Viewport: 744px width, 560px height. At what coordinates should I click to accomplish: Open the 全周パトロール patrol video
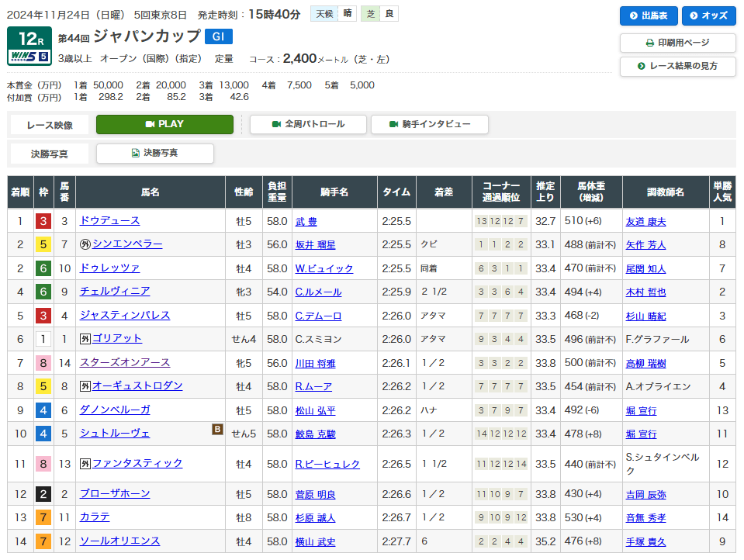click(308, 124)
